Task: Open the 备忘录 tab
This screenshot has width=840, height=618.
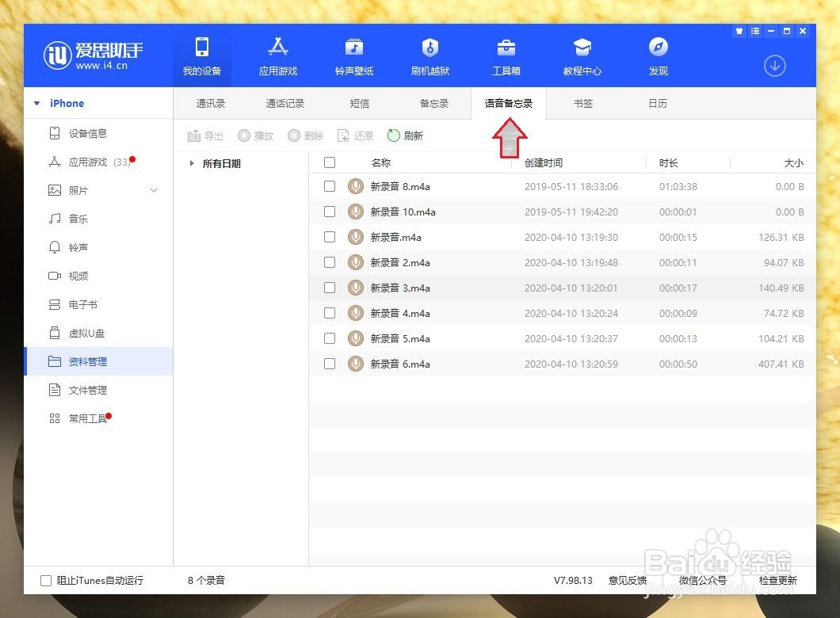Action: pyautogui.click(x=433, y=103)
